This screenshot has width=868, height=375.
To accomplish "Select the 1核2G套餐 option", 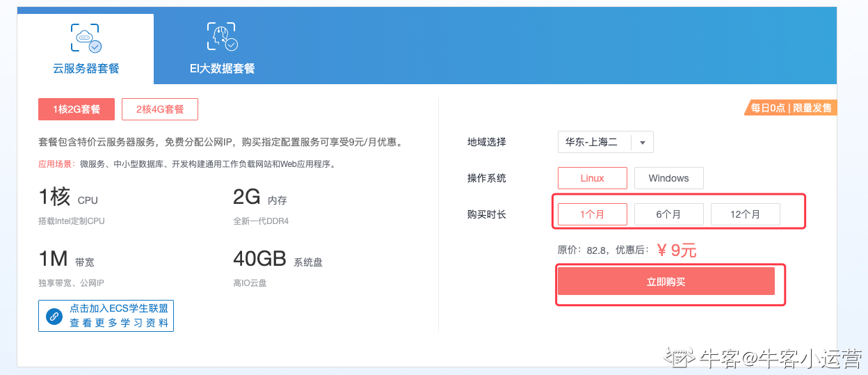I will [x=77, y=109].
